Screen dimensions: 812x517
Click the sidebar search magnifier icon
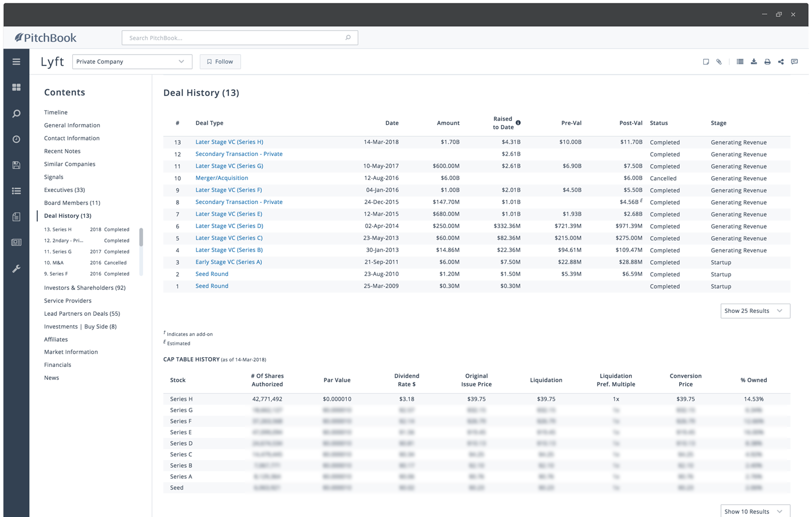click(16, 114)
